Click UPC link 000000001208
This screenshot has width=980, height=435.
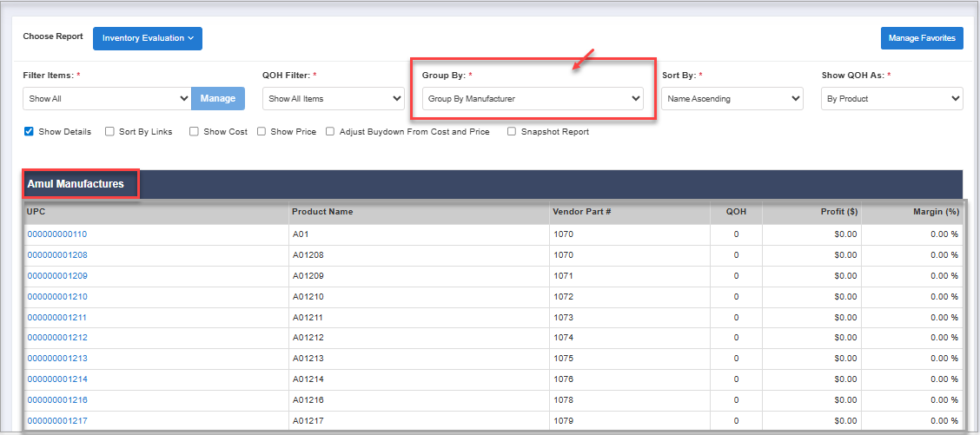pos(57,255)
